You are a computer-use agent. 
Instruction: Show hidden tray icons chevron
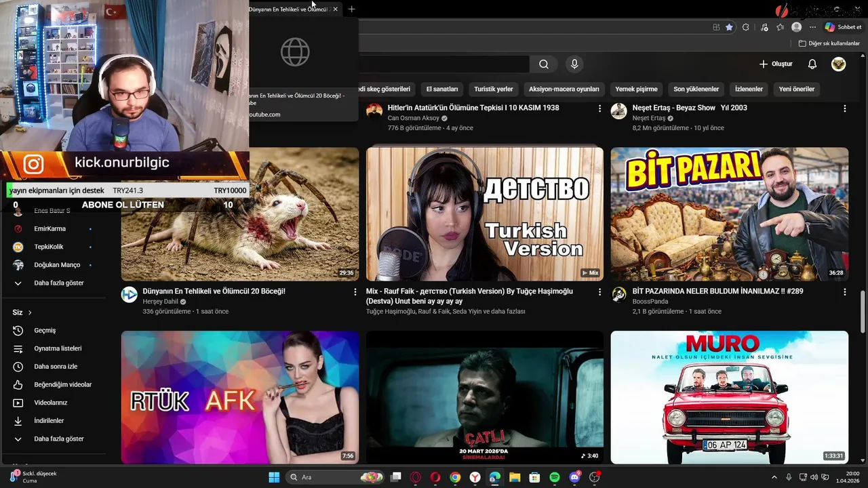pos(774,477)
